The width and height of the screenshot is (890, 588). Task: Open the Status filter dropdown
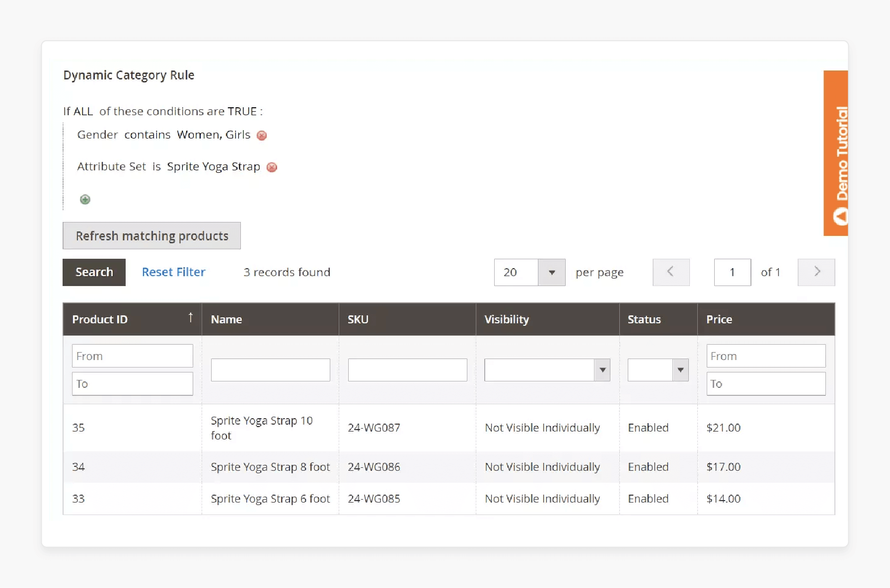click(x=680, y=369)
